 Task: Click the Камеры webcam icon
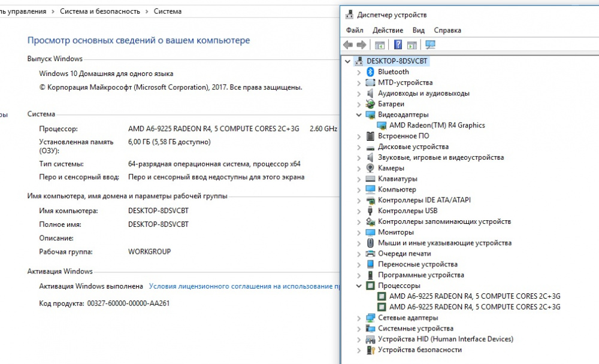click(x=370, y=168)
